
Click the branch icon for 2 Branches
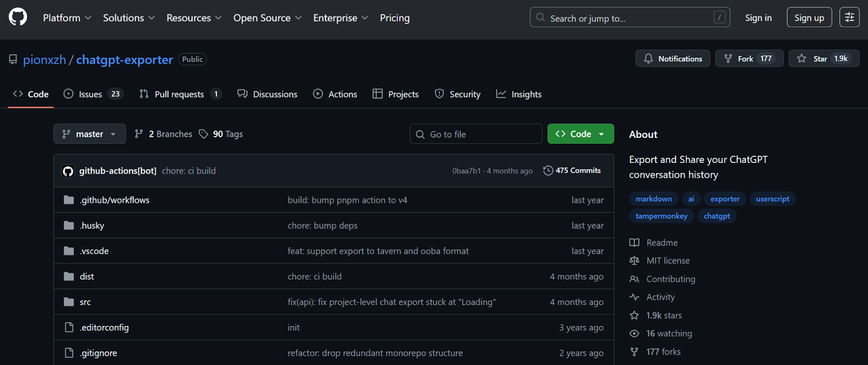(x=139, y=134)
